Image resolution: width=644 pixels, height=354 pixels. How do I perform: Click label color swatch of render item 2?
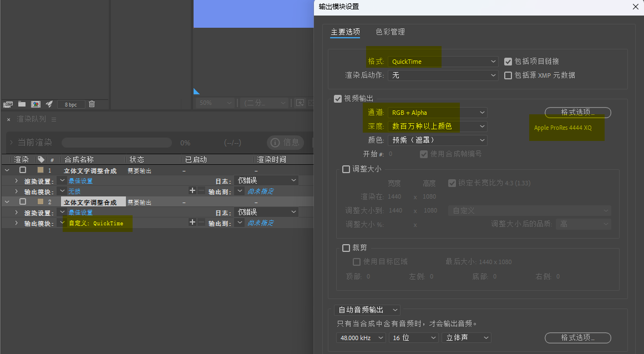pos(40,201)
